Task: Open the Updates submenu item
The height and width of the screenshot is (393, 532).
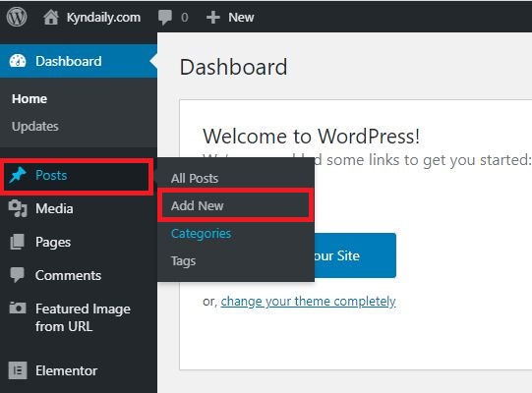Action: tap(35, 126)
